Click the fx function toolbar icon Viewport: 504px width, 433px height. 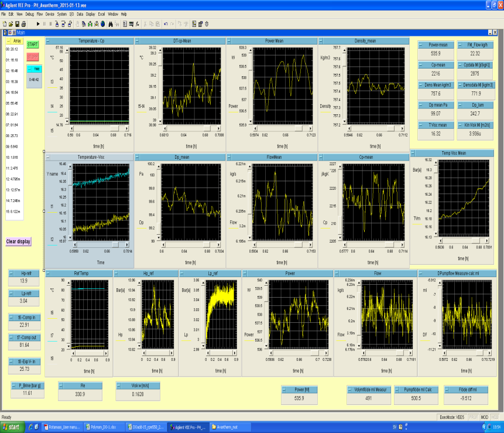(138, 24)
